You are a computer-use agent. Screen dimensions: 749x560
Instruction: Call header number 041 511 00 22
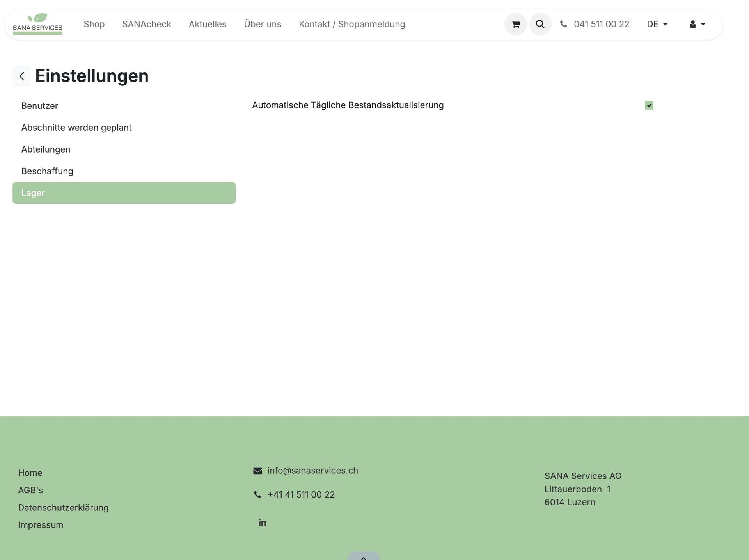602,24
